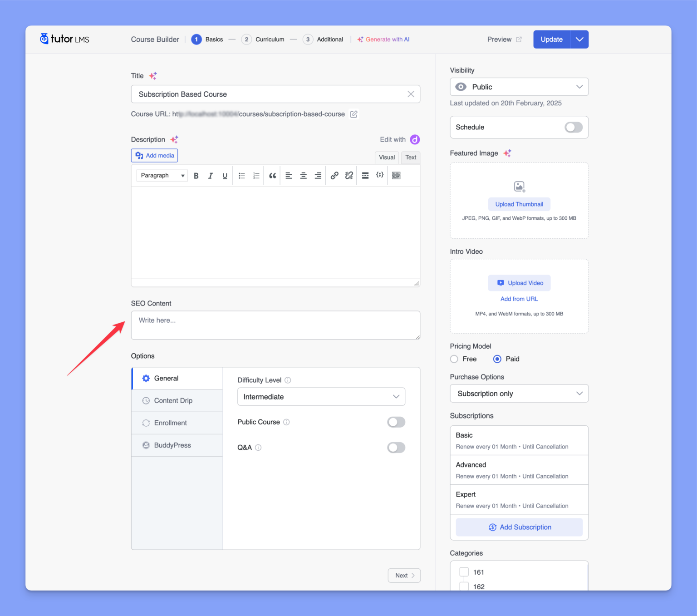
Task: Open Add media for the description
Action: (x=154, y=155)
